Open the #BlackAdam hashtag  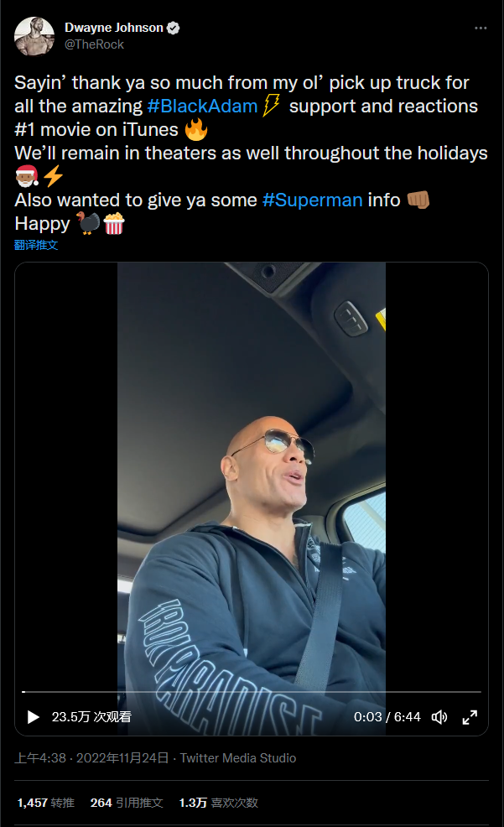[202, 106]
